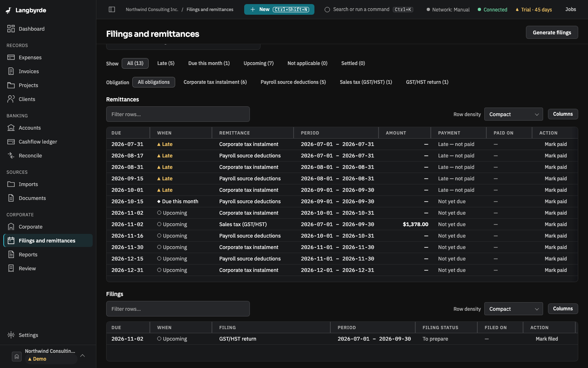Open Filings and remittances sidebar item

coord(48,240)
